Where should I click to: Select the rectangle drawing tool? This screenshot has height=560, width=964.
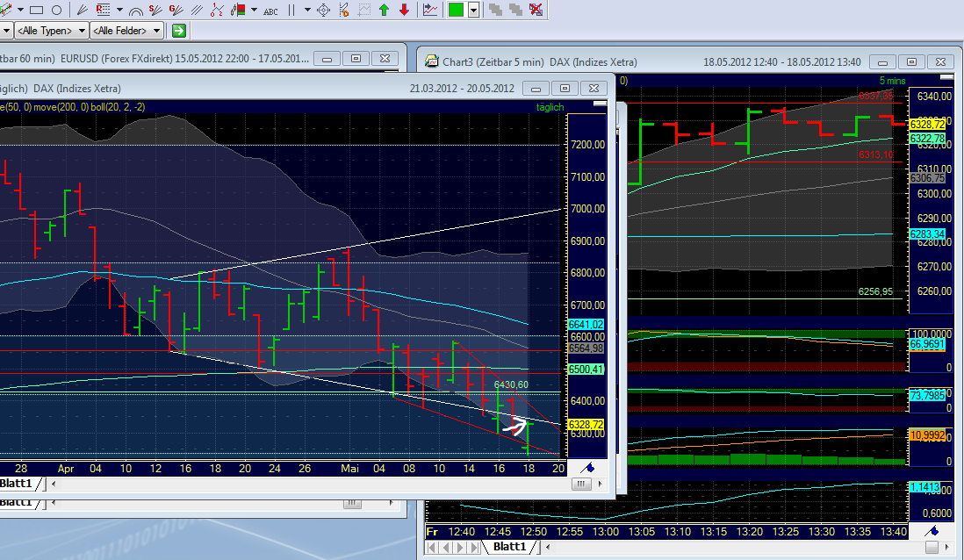(x=35, y=10)
